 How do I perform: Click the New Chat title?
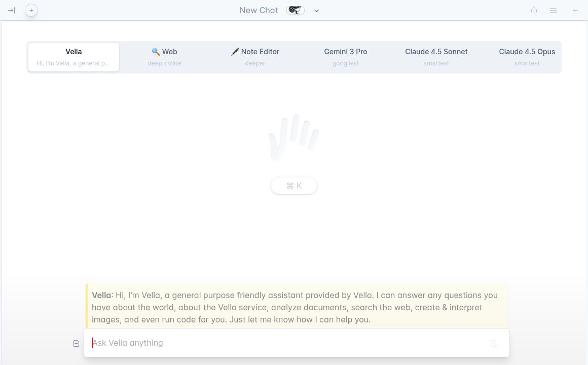(259, 10)
